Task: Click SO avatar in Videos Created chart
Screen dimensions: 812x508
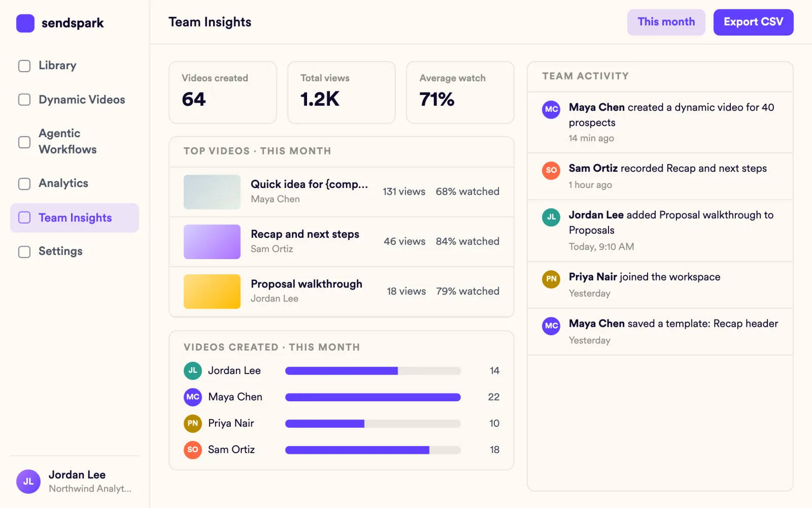Action: [193, 450]
